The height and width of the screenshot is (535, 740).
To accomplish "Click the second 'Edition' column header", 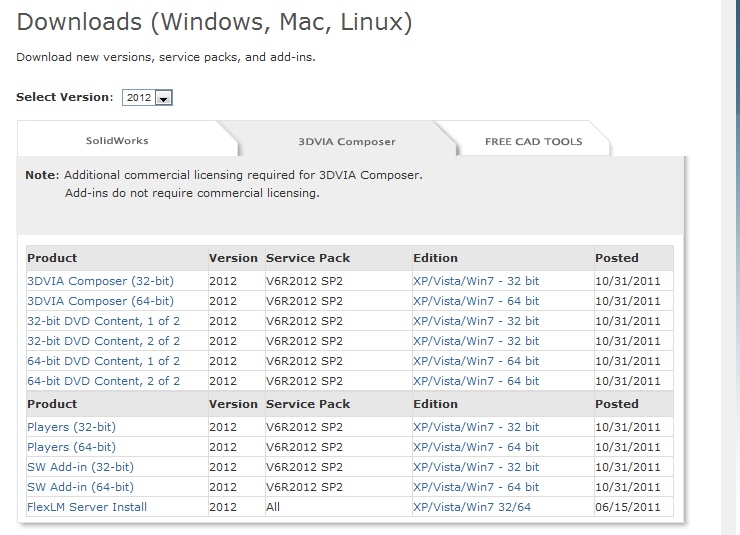I will point(436,404).
